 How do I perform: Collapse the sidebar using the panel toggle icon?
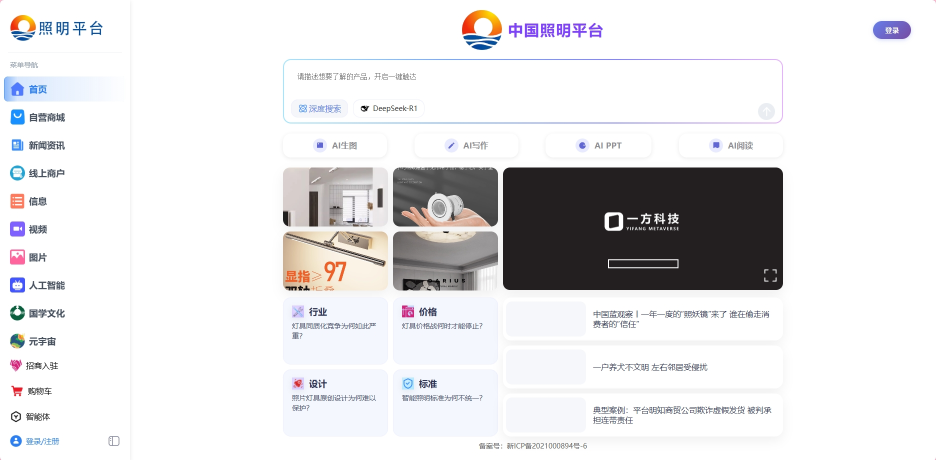point(114,441)
